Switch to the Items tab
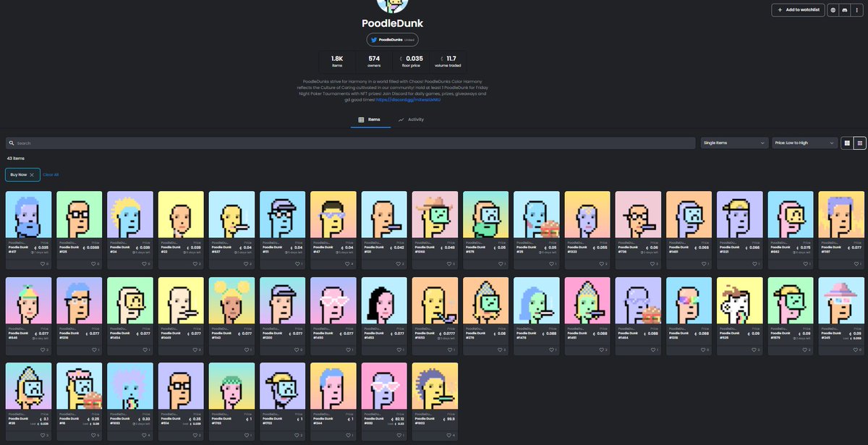Screen dimensions: 868x445 pos(370,119)
